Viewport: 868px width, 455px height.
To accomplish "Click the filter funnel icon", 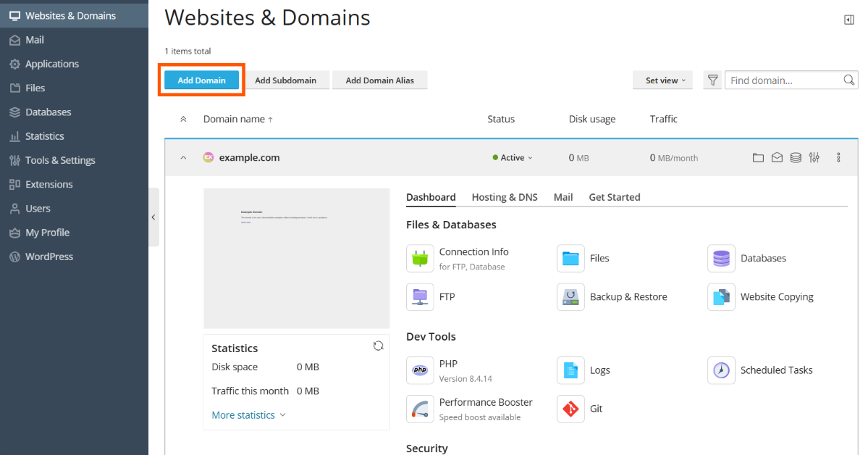I will coord(712,80).
